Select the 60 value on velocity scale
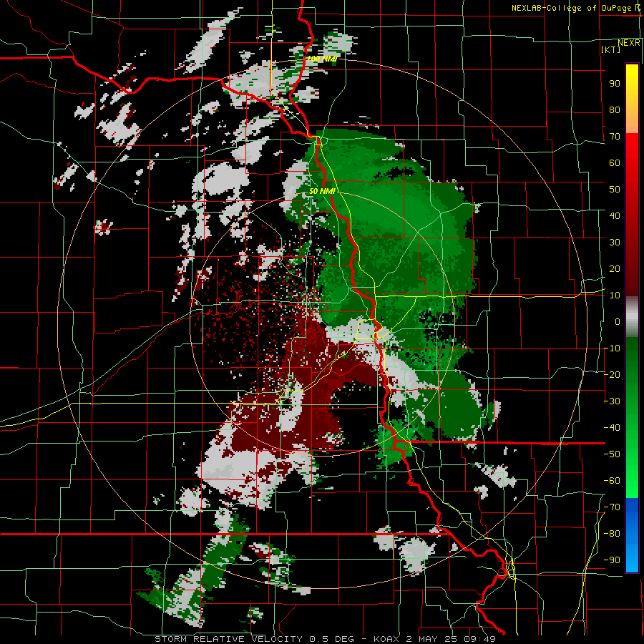The height and width of the screenshot is (644, 644). tap(615, 162)
